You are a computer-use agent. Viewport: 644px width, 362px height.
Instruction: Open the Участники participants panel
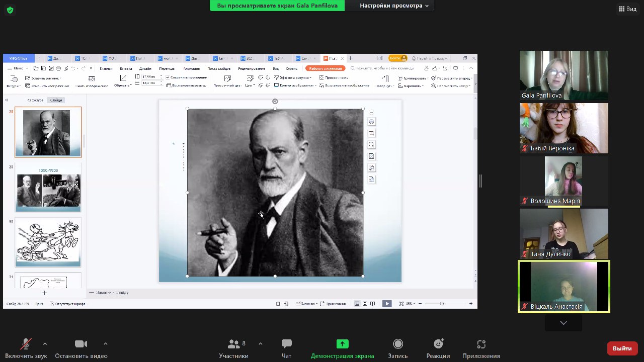[233, 348]
